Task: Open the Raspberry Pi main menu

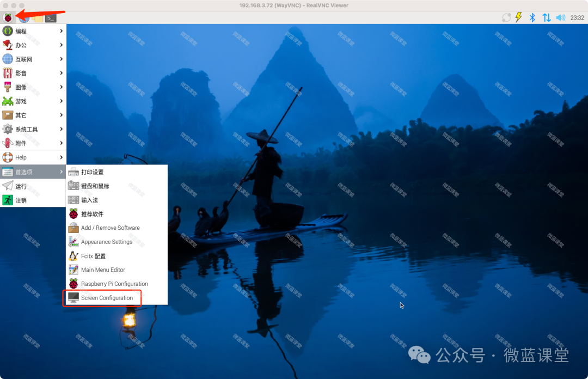Action: (x=8, y=17)
